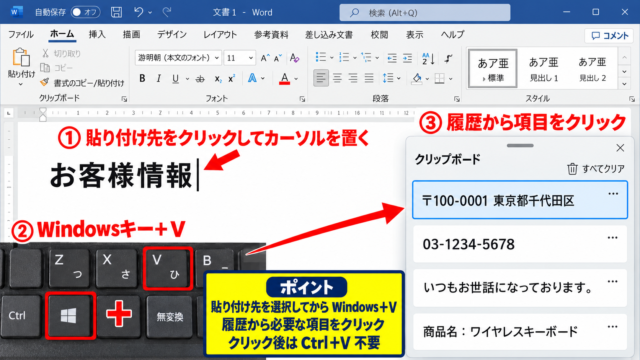Expand the 貼り付け paste options arrow
The width and height of the screenshot is (640, 360).
[x=21, y=84]
